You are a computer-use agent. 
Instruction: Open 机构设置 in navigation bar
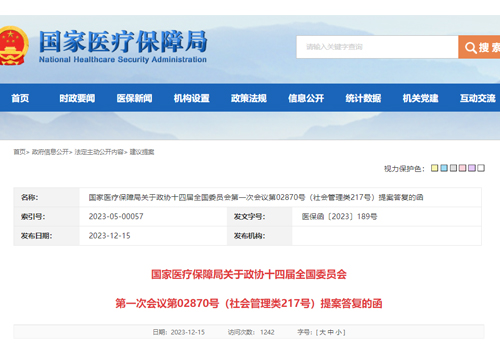tap(192, 98)
